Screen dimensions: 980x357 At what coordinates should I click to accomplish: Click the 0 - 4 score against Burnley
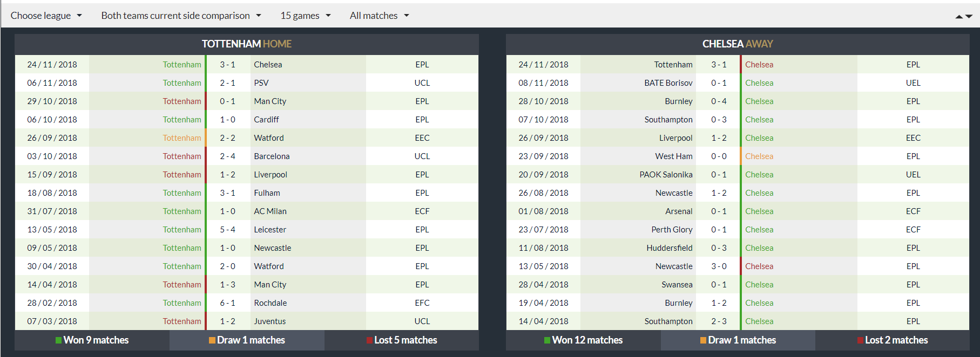click(719, 101)
